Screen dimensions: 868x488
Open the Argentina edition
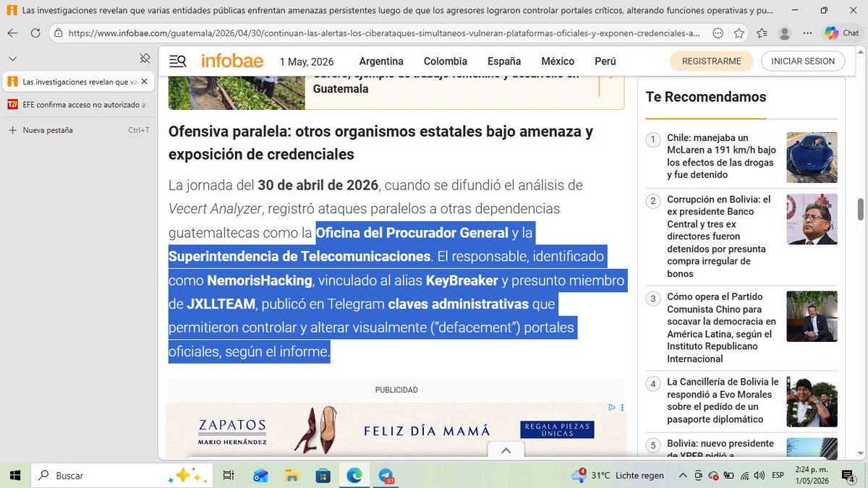coord(381,61)
